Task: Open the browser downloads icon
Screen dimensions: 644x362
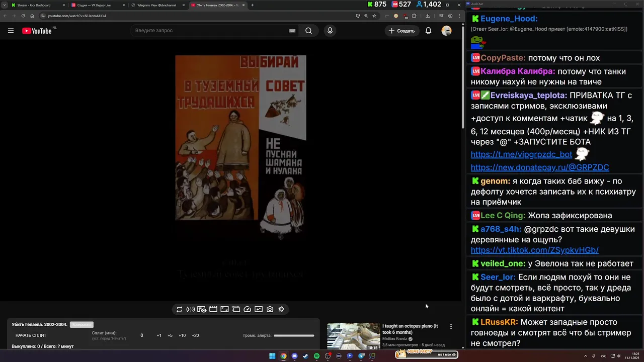Action: click(x=428, y=16)
